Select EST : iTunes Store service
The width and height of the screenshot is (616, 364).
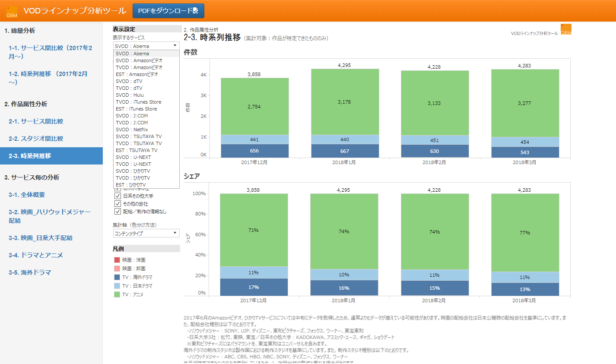click(x=146, y=109)
